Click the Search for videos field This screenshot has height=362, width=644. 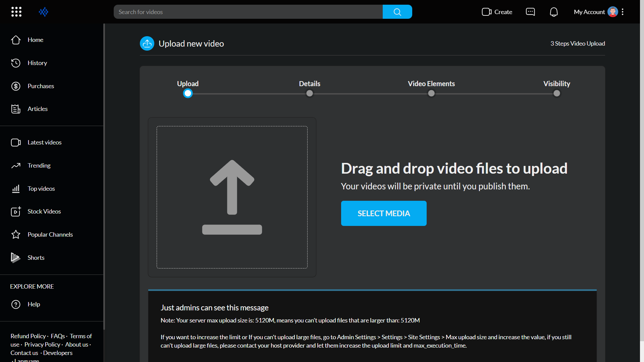248,12
